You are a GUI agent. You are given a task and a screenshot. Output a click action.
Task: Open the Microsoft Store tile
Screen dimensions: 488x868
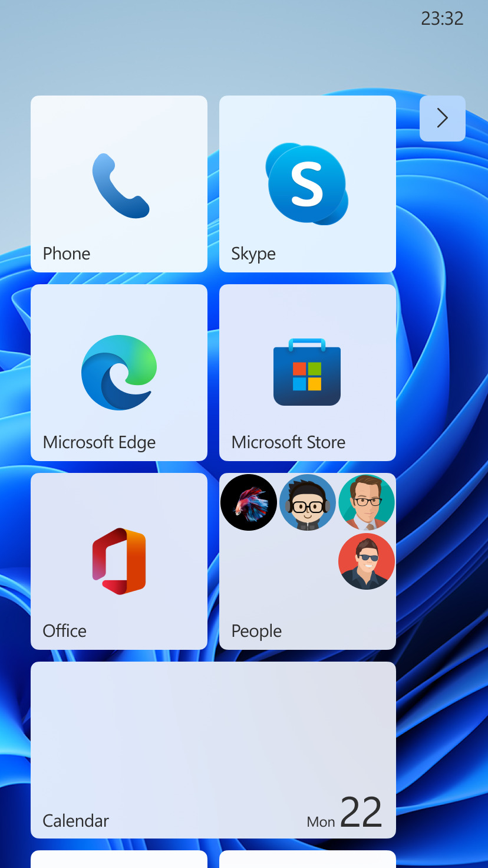click(308, 373)
